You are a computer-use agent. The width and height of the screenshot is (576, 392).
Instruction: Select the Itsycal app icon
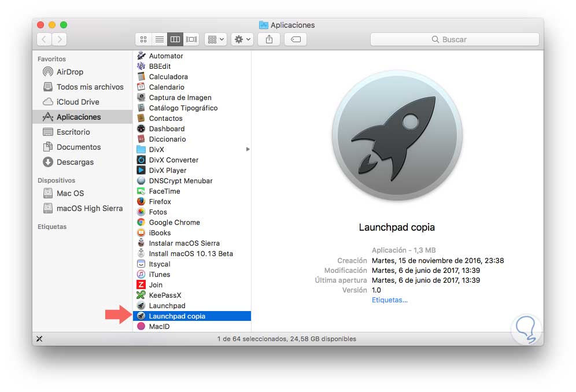click(141, 264)
